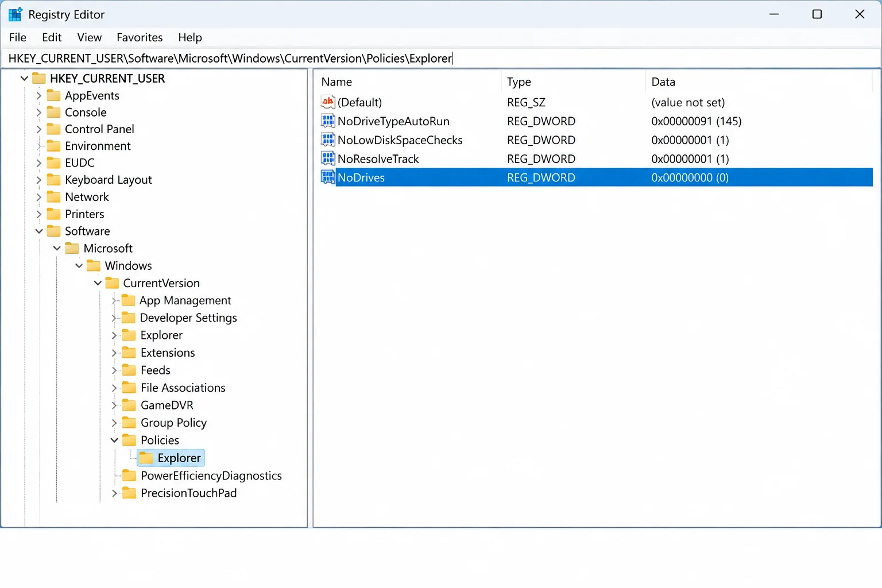Click the Environment folder icon

coord(54,146)
